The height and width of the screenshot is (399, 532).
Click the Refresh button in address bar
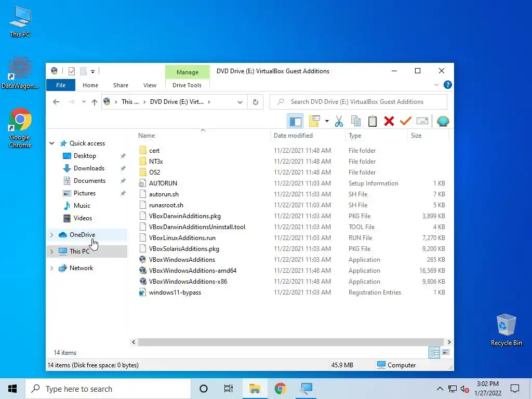coord(256,102)
